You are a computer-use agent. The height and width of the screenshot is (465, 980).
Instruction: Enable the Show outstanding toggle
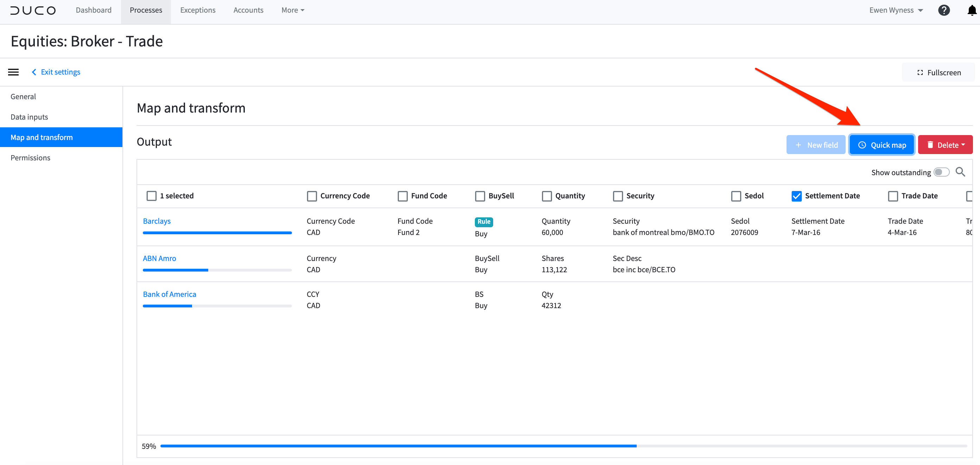click(x=941, y=172)
